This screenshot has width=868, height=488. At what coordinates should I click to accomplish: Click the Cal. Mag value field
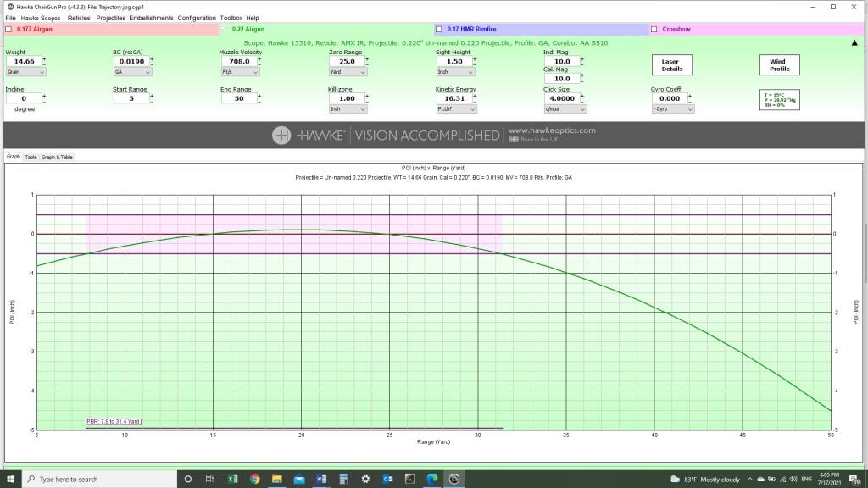tap(562, 79)
